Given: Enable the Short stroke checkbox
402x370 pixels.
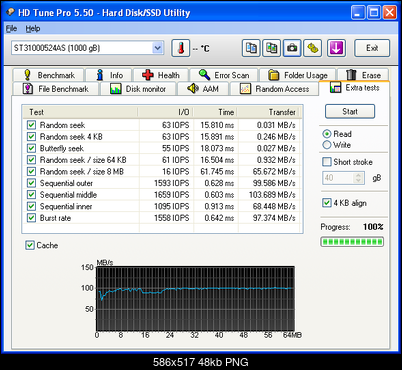Looking at the screenshot, I should 327,162.
